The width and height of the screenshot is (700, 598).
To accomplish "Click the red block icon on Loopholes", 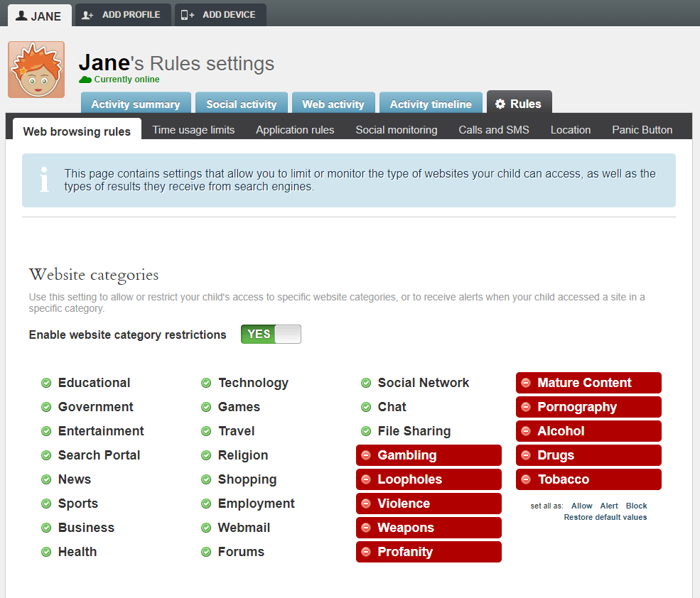I will 366,479.
